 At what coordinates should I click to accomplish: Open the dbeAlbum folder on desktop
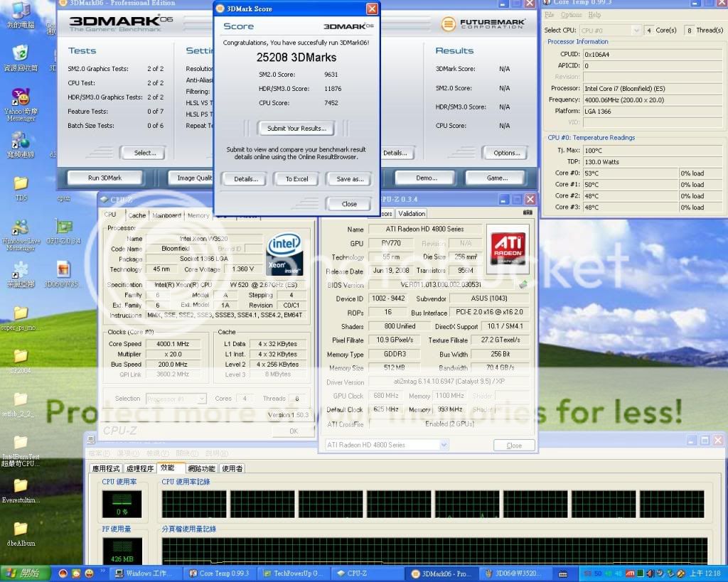pos(21,529)
